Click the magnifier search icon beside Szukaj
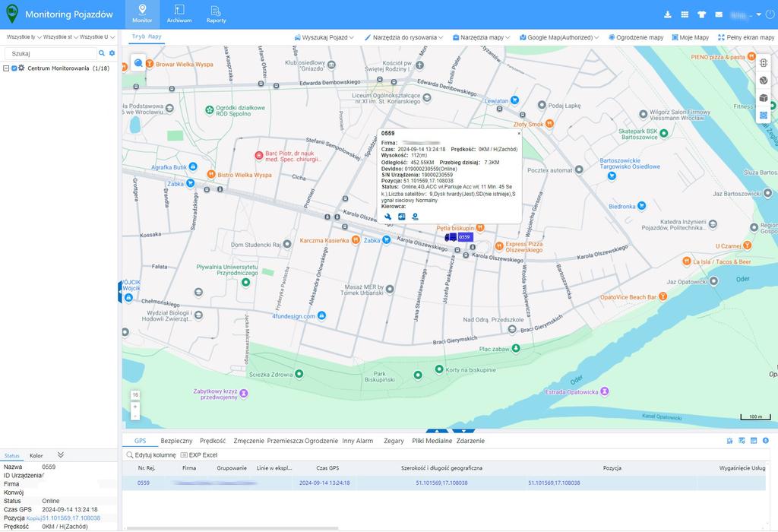This screenshot has width=778, height=532. click(102, 53)
